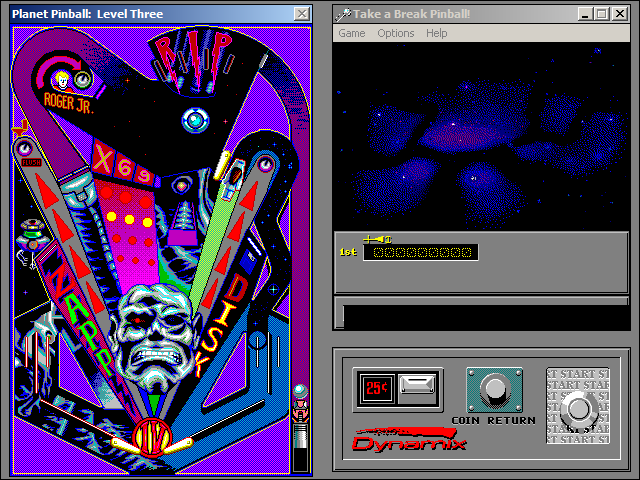The height and width of the screenshot is (480, 640).
Task: Click the coin slot next to 25¢
Action: pos(418,386)
